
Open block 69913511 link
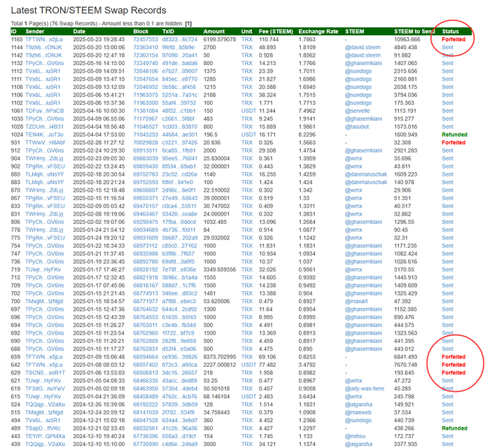click(146, 150)
